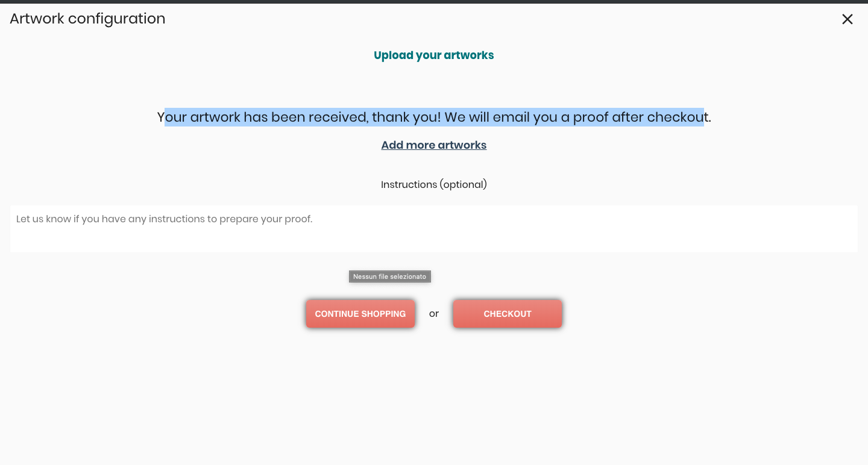The width and height of the screenshot is (868, 465).
Task: Click the word "will" in the confirmation message
Action: 479,117
